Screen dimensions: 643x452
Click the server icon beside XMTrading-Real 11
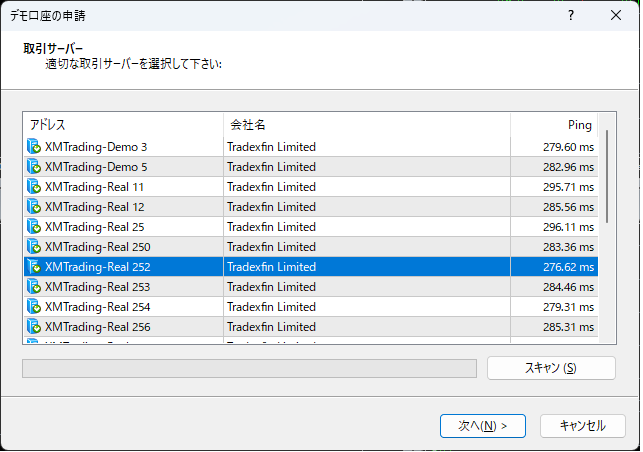(x=34, y=187)
